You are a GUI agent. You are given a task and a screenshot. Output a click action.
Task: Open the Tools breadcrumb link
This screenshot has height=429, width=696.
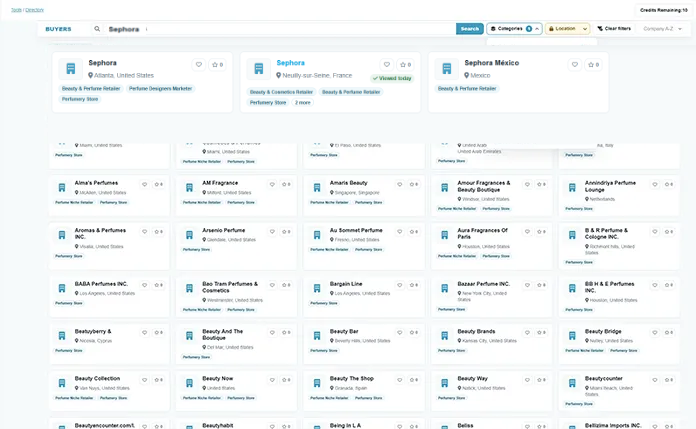[16, 10]
